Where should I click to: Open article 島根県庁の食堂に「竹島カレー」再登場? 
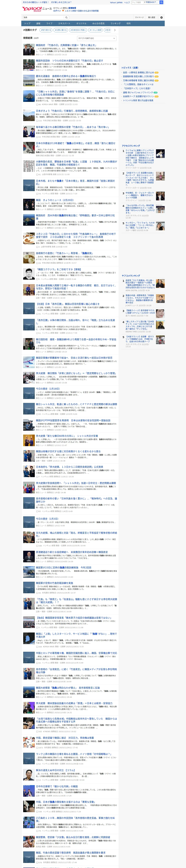(64, 253)
